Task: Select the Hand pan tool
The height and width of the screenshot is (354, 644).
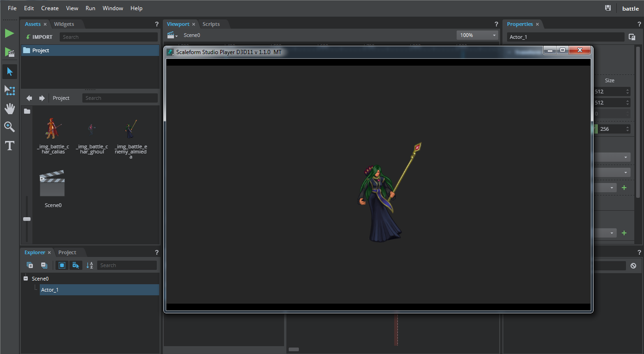Action: 10,109
